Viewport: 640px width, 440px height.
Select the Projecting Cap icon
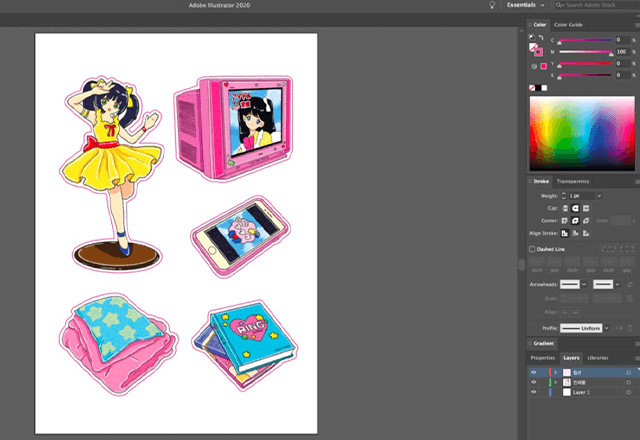(586, 209)
